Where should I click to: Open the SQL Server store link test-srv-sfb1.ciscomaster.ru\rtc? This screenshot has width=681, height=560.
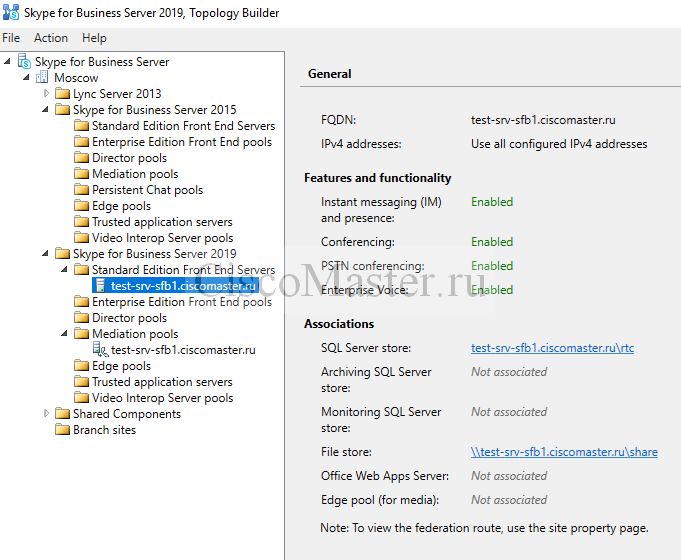(552, 348)
